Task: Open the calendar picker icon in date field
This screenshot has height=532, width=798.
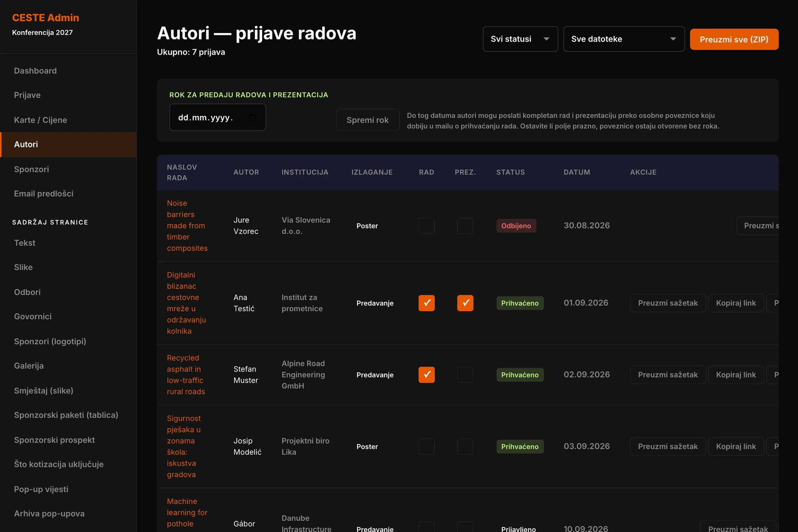Action: (253, 117)
